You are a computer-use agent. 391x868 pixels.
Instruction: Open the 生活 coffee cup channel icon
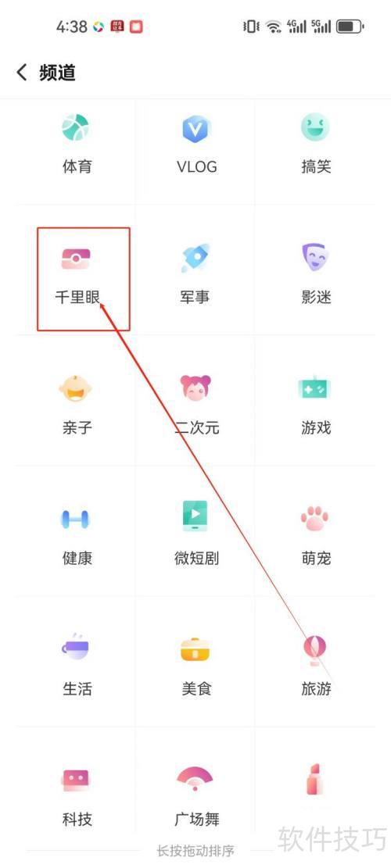[75, 648]
